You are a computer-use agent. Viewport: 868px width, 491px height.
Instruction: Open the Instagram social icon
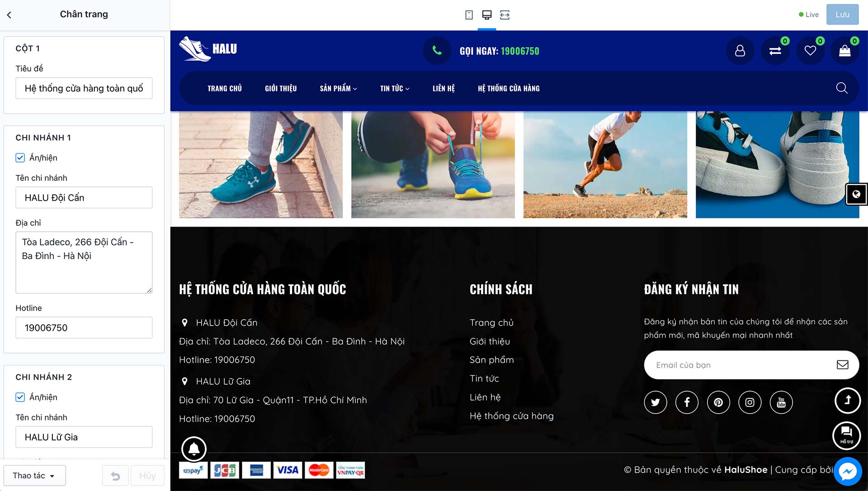(750, 402)
